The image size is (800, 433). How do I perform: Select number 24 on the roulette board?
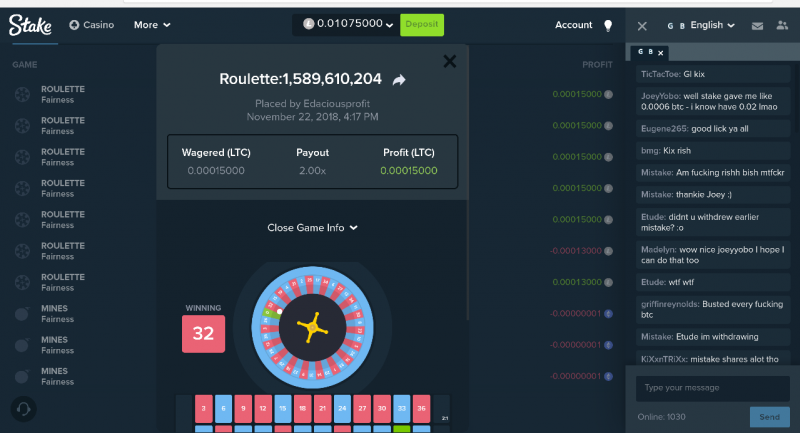tap(342, 409)
